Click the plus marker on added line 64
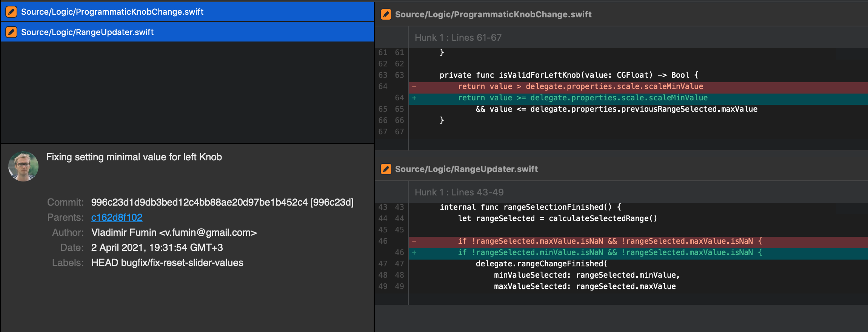The width and height of the screenshot is (868, 332). [x=414, y=98]
